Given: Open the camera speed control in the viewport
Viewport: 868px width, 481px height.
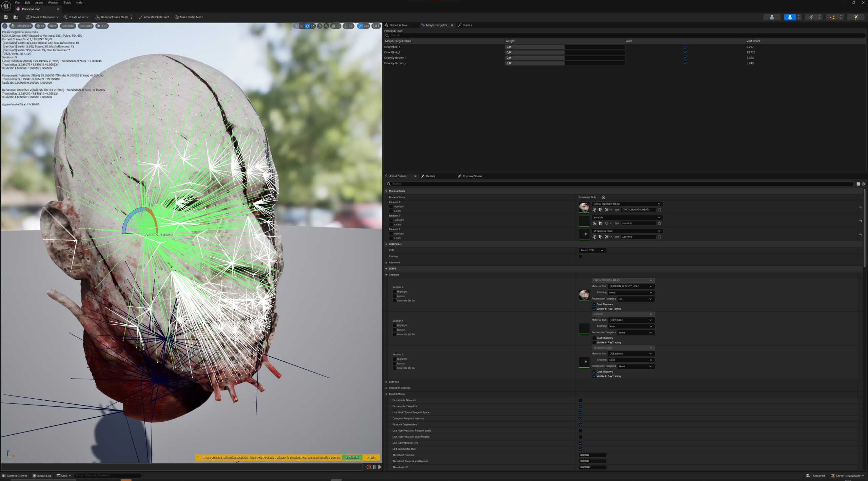Looking at the screenshot, I should [376, 26].
